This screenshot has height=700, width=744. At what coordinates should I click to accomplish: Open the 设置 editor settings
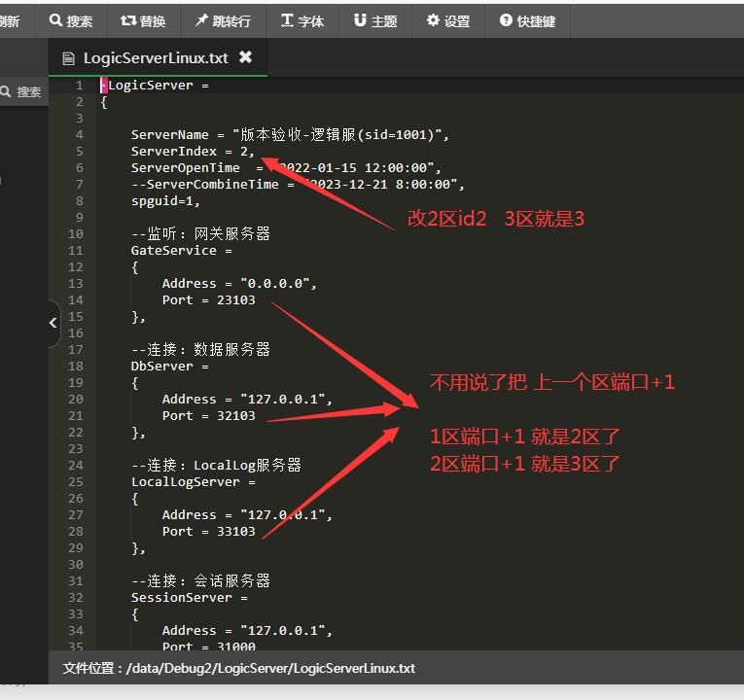tap(447, 20)
